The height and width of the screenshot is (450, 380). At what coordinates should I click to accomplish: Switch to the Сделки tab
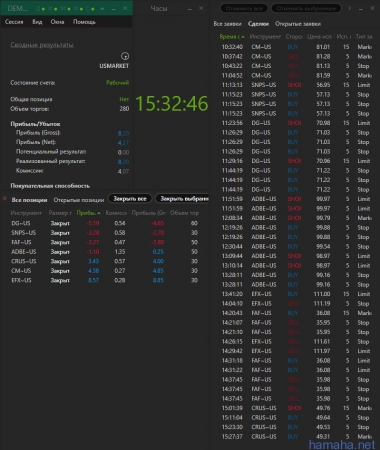[258, 24]
